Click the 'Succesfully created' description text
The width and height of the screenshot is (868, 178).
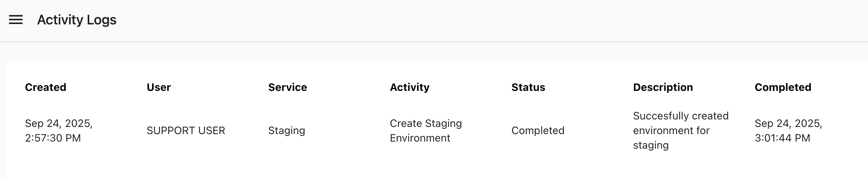(681, 116)
